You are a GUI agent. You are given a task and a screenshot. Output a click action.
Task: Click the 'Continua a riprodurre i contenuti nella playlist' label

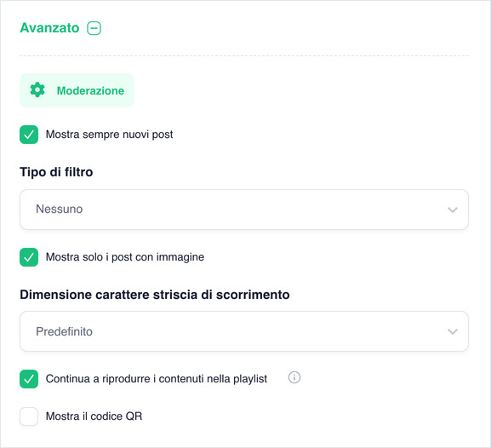click(x=157, y=379)
